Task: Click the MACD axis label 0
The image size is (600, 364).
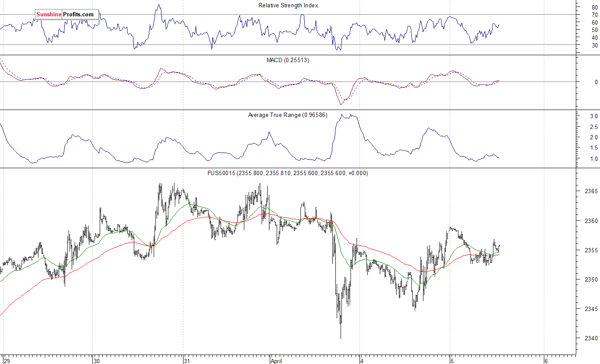Action: (x=596, y=82)
